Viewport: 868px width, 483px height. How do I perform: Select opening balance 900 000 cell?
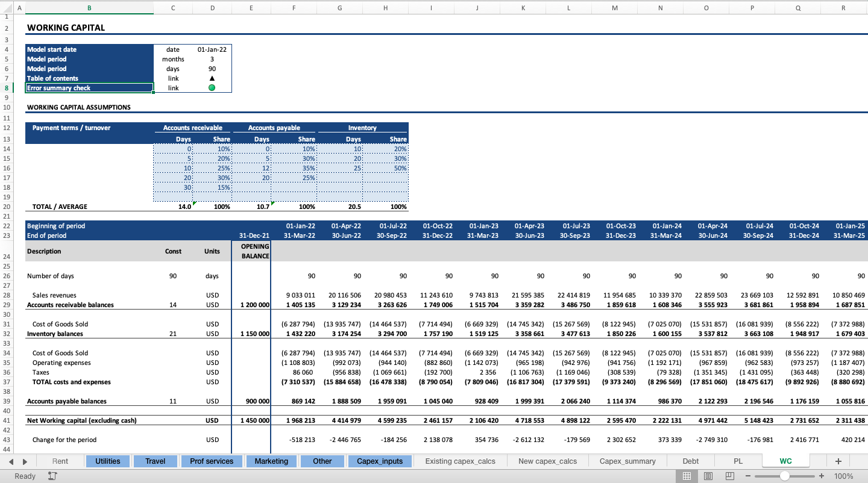coord(251,401)
